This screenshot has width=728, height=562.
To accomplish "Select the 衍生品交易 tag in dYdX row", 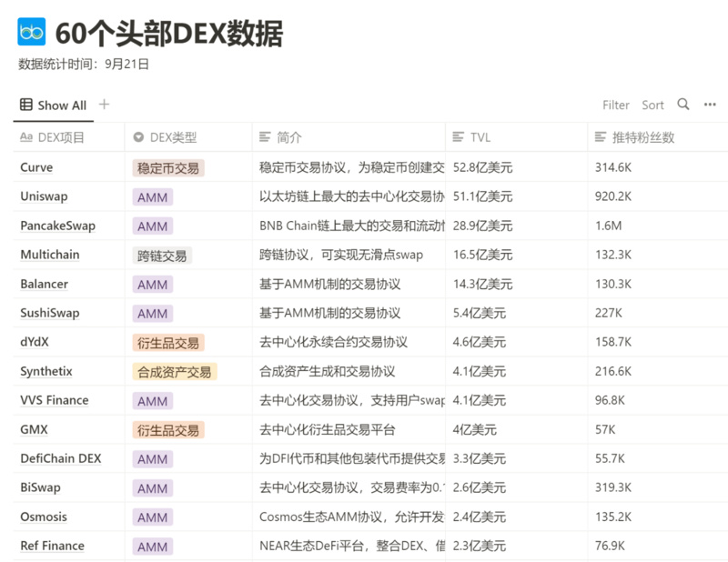I will [x=168, y=343].
